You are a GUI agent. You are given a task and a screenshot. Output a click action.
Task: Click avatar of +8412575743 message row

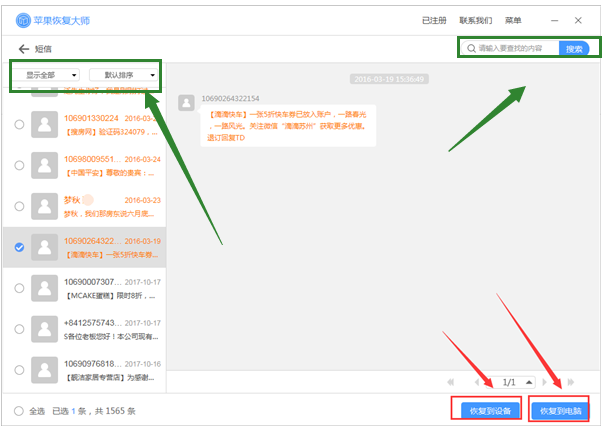[x=45, y=329]
